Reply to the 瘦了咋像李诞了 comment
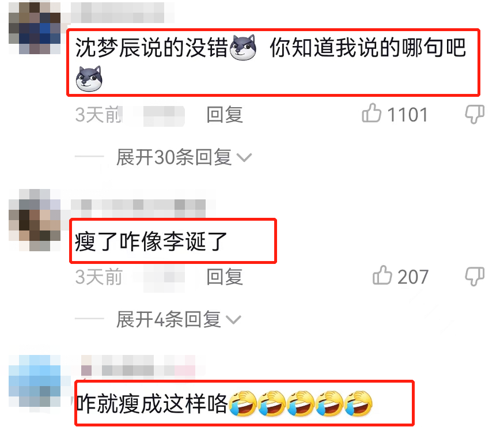The image size is (504, 427). [x=225, y=277]
